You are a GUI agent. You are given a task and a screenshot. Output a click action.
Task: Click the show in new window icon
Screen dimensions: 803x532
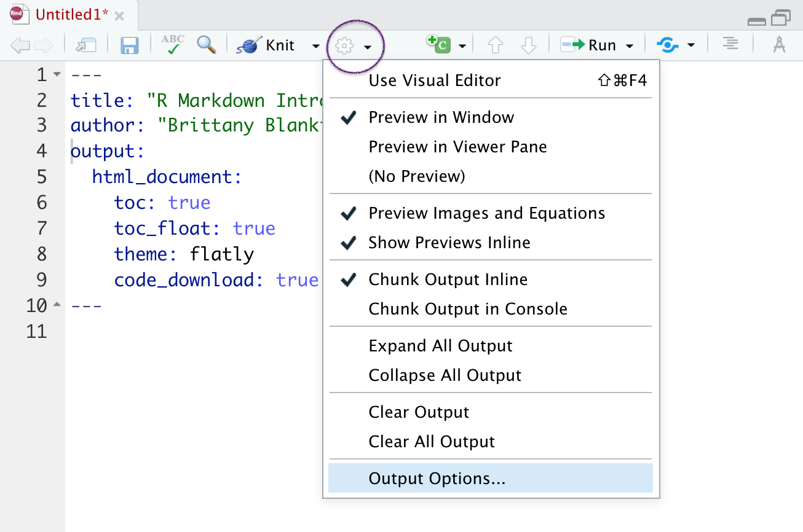coord(86,45)
